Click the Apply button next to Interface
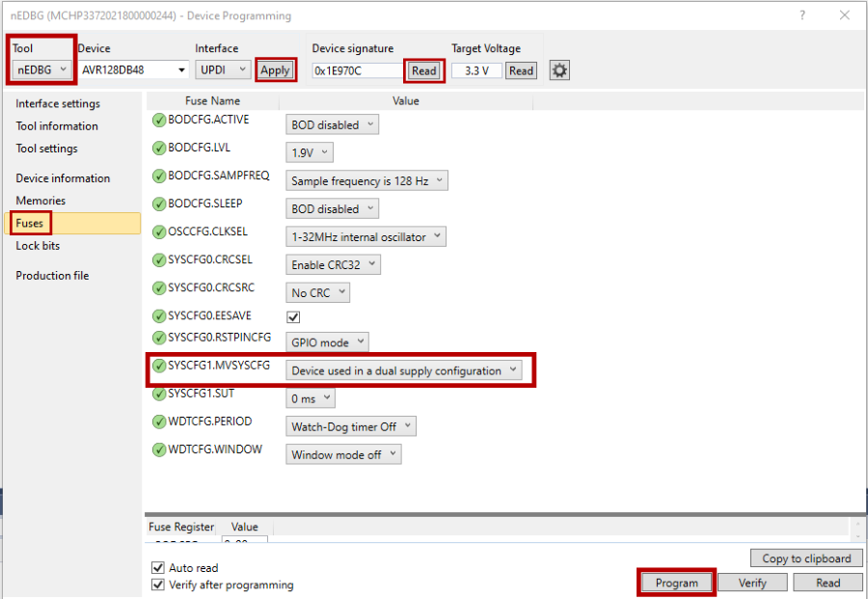The image size is (868, 599). [x=275, y=69]
